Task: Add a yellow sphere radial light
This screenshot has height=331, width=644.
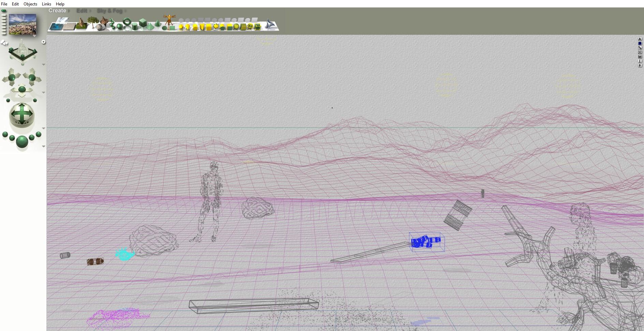Action: (x=181, y=27)
